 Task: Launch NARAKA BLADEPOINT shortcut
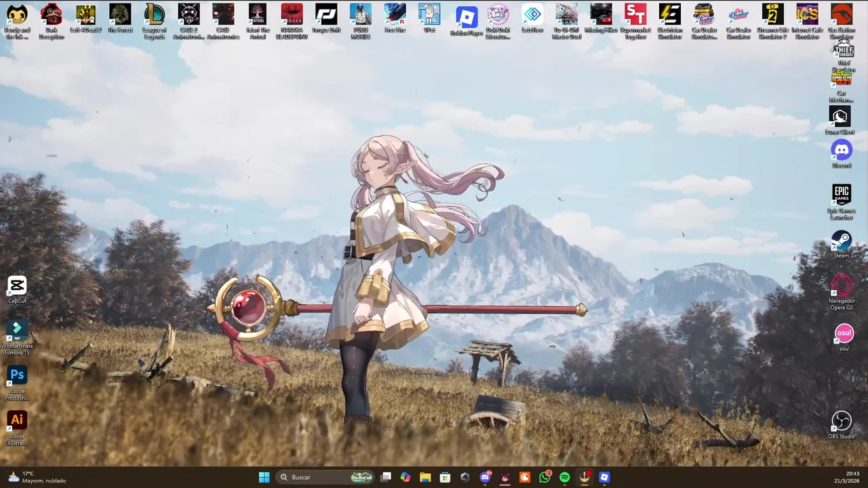(292, 22)
